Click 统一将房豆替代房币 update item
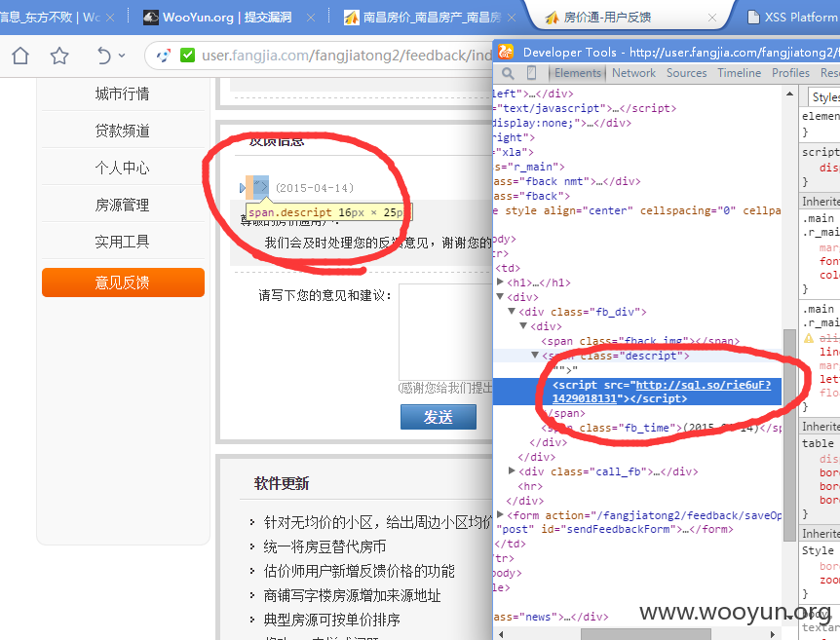Screen dimensions: 840x640 click(x=325, y=546)
